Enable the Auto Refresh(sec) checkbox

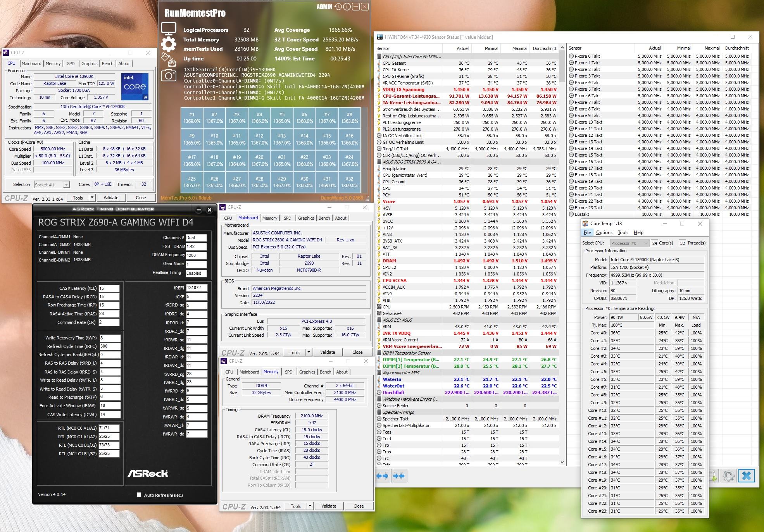click(139, 495)
